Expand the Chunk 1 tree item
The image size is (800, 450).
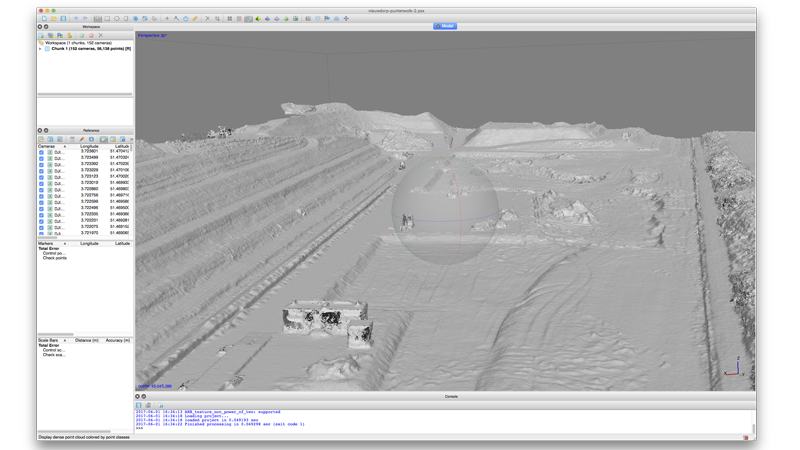[x=40, y=48]
